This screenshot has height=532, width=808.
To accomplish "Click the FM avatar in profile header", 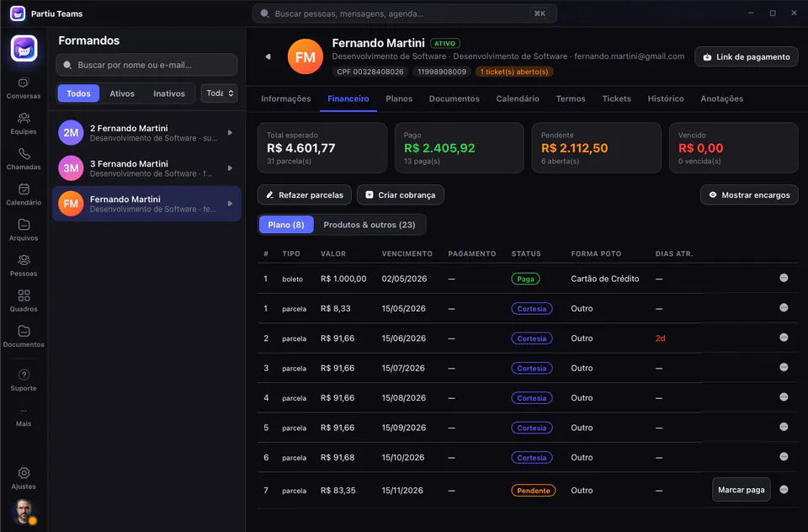I will tap(305, 56).
